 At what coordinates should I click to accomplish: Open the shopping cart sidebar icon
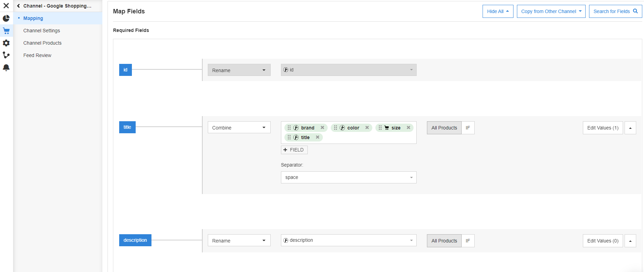(x=6, y=31)
